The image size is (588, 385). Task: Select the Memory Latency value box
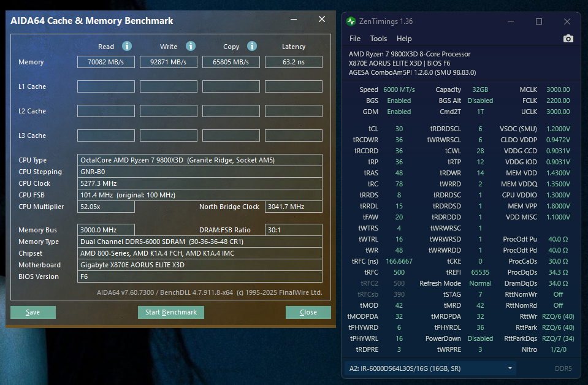293,62
